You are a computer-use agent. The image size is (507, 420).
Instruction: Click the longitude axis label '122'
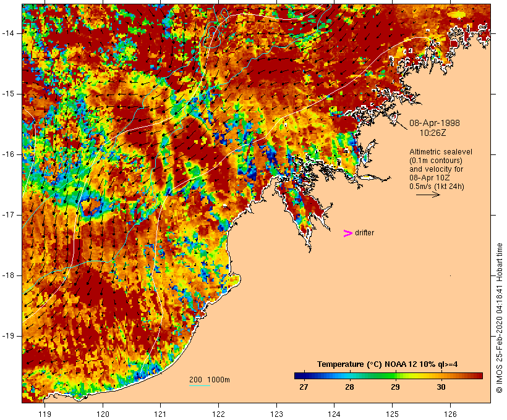click(219, 414)
